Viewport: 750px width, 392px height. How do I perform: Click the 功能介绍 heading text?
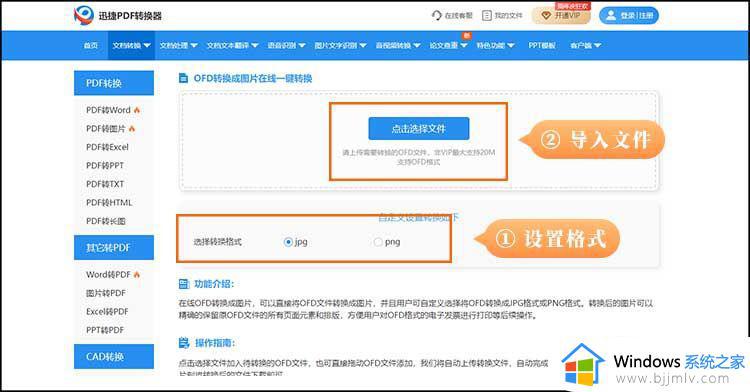click(x=214, y=284)
